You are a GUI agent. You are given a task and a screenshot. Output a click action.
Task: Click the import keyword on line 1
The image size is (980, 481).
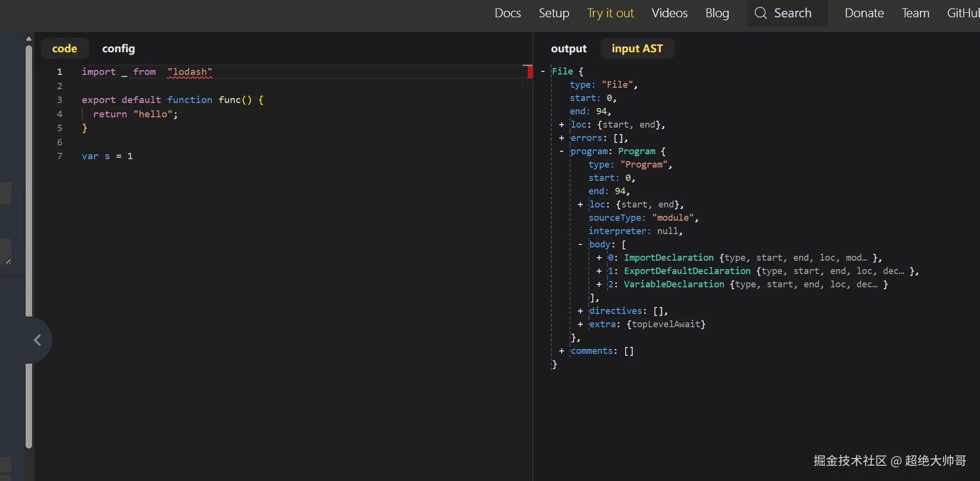point(99,72)
